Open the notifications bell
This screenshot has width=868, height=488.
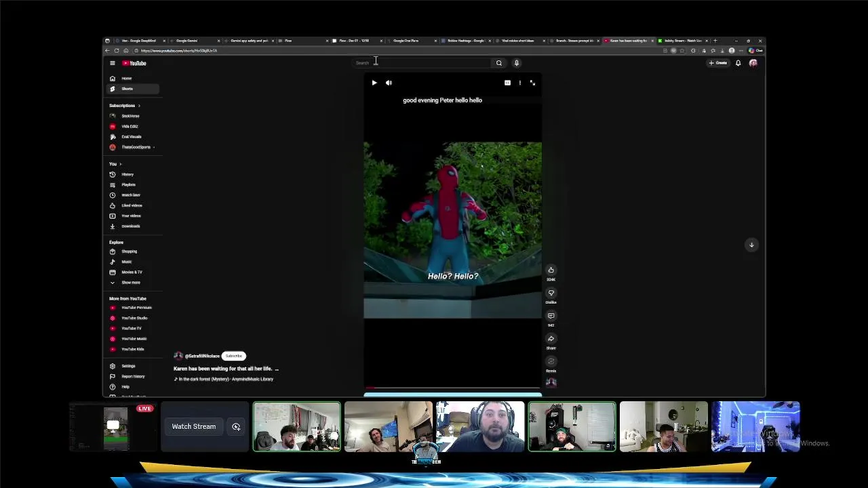click(x=738, y=63)
